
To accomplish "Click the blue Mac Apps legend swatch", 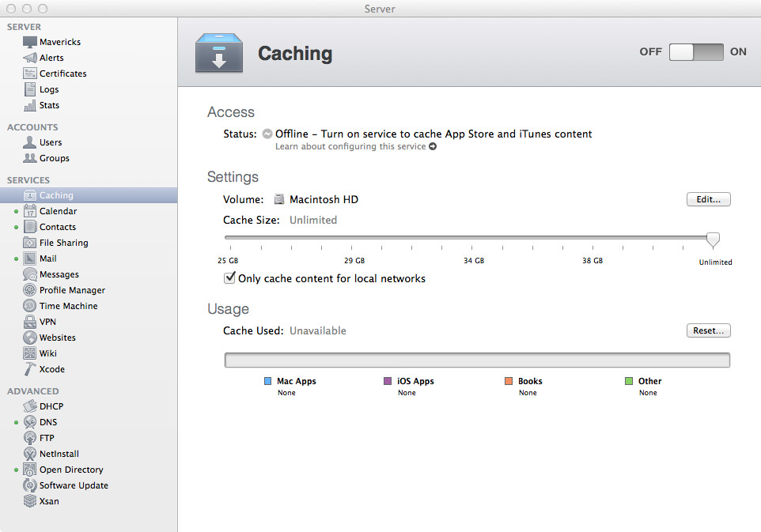I will (268, 381).
